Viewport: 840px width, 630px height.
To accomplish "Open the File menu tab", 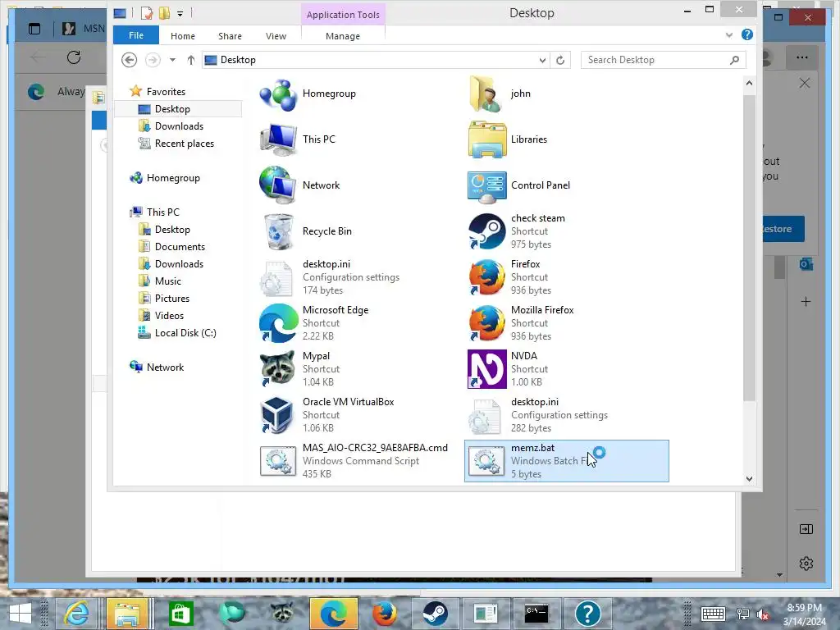I will pyautogui.click(x=136, y=35).
